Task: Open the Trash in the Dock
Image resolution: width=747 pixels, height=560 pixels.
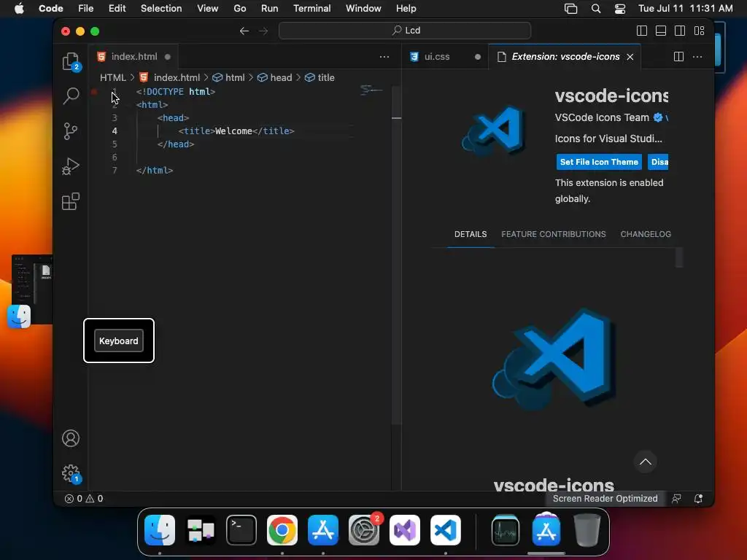Action: pyautogui.click(x=587, y=530)
